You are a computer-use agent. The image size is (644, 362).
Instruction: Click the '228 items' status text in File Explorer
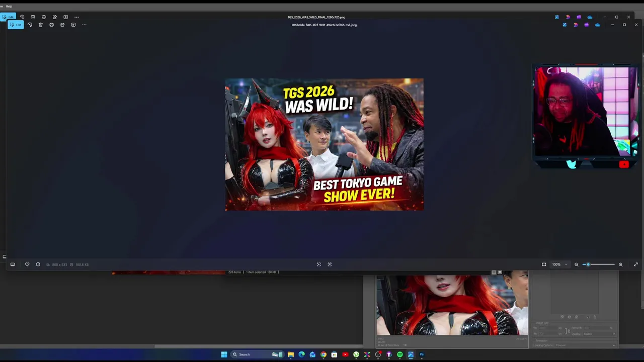pos(234,272)
